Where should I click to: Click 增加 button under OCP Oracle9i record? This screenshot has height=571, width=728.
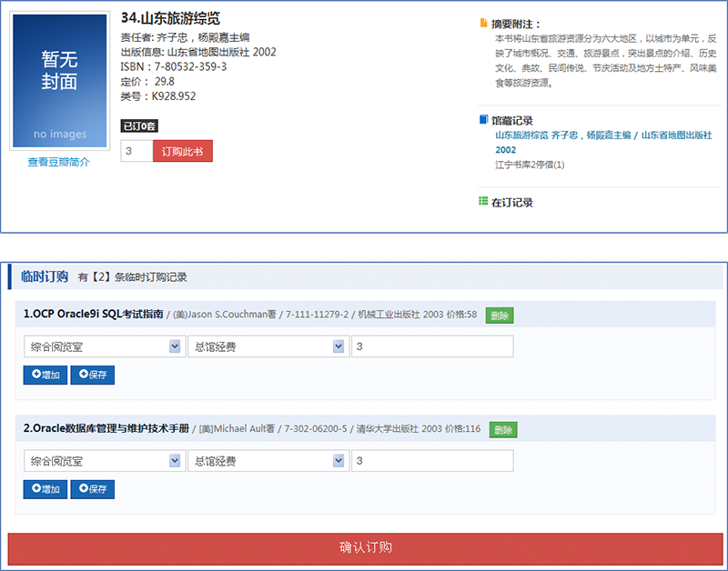[45, 375]
